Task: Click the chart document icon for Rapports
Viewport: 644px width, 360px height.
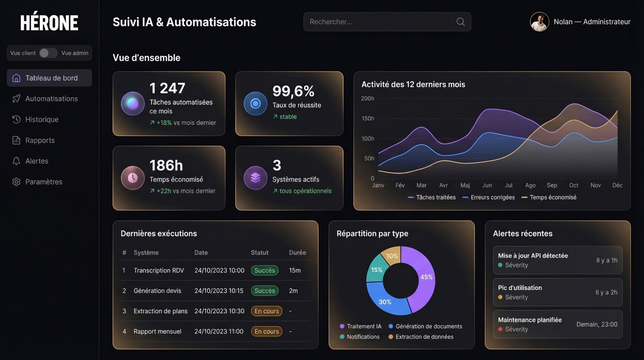Action: point(16,140)
